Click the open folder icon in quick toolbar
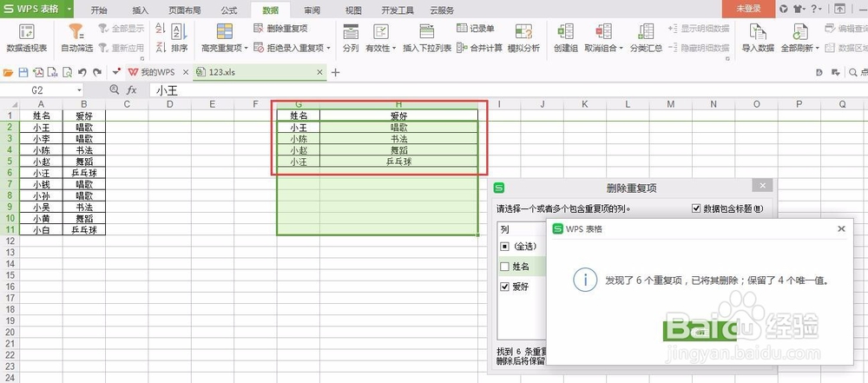 (9, 72)
